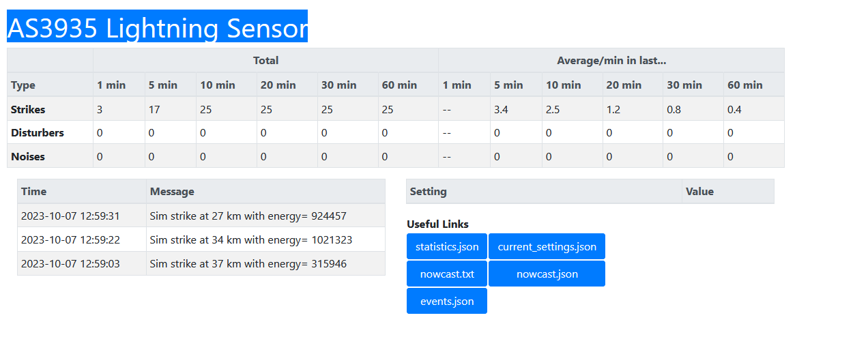Select the Sim strike at 27 km message
Screen dimensions: 868x337
click(x=248, y=216)
